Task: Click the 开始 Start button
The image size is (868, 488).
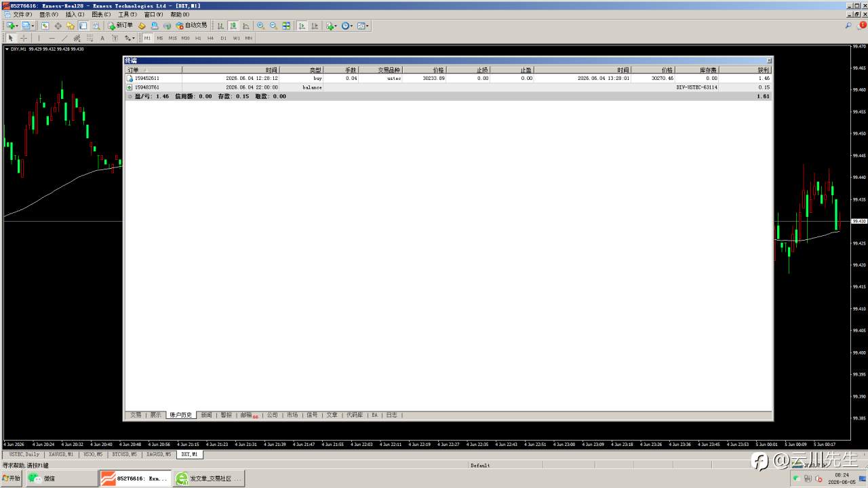Action: click(x=12, y=479)
